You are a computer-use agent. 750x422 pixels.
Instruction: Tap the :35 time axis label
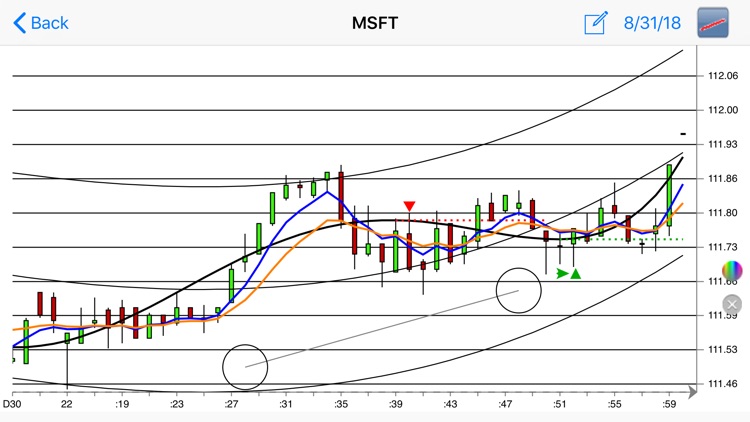(x=341, y=404)
